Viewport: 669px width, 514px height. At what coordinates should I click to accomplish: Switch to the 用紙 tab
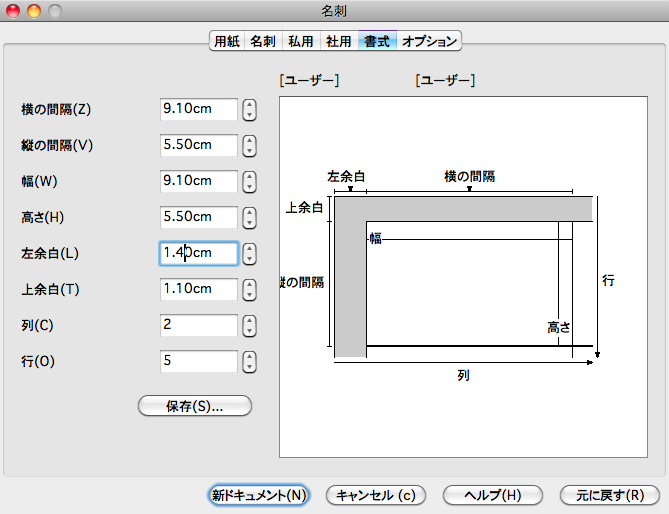tap(226, 42)
